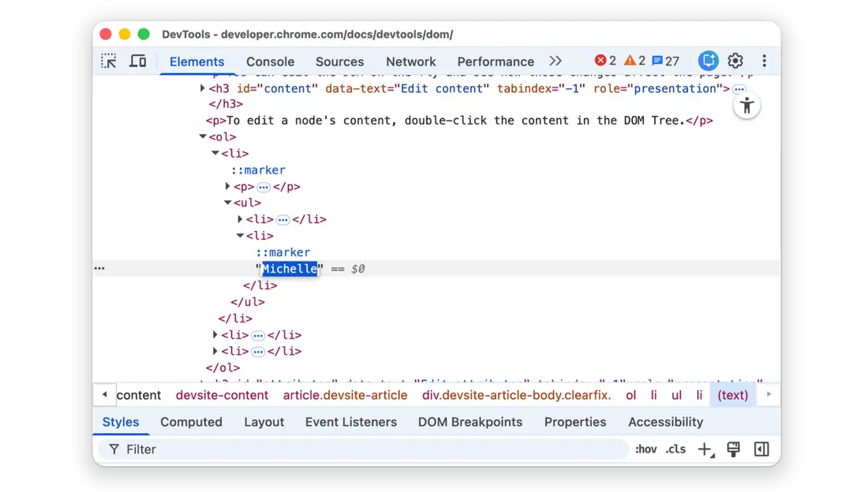
Task: Select the ::marker under first ol li
Action: tap(259, 170)
